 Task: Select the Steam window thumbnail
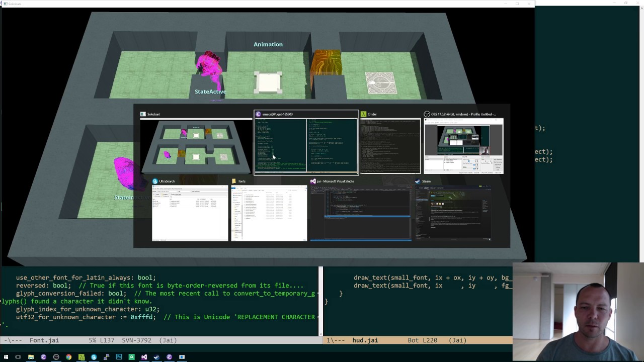[x=453, y=210]
